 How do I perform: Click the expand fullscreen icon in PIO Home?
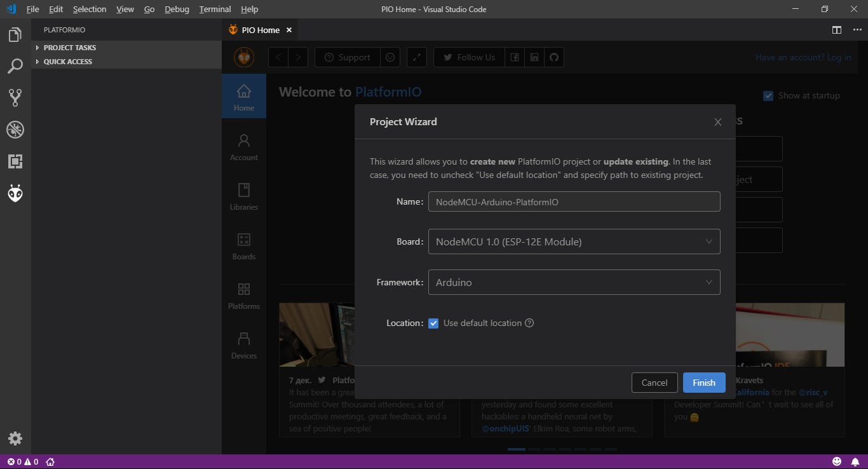click(x=416, y=57)
